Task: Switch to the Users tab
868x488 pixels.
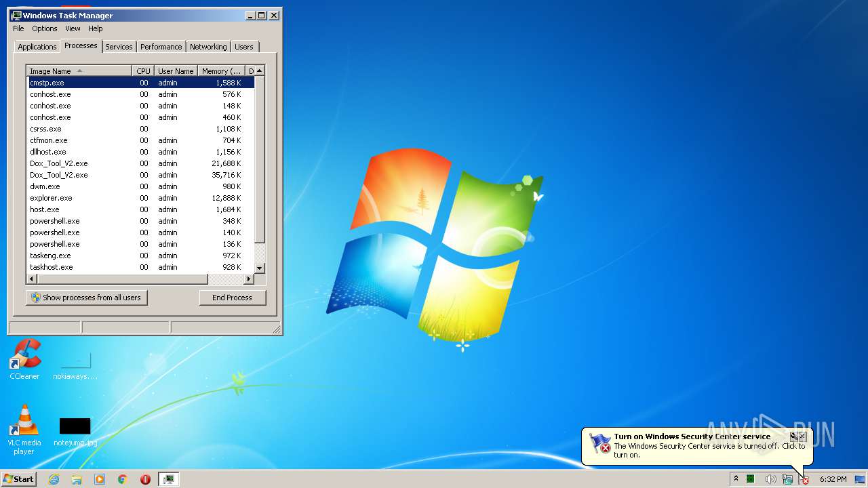Action: click(244, 47)
